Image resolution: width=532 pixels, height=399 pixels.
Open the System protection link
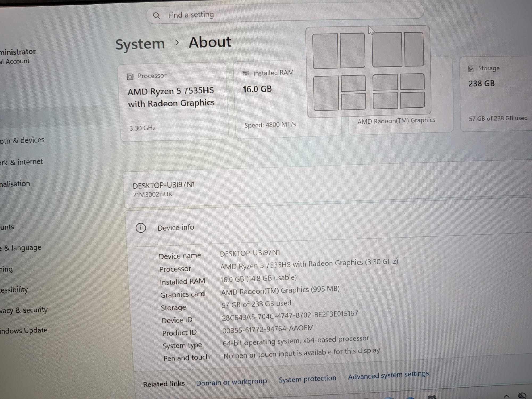pos(307,379)
